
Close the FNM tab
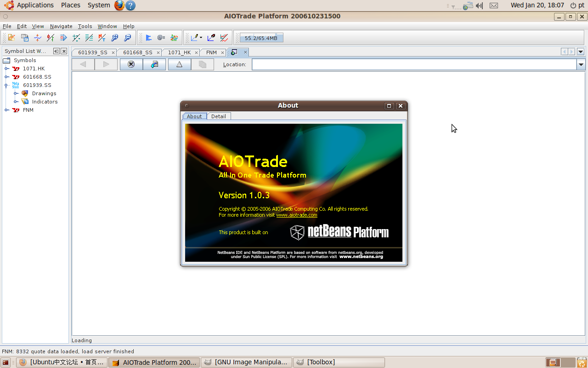(222, 52)
